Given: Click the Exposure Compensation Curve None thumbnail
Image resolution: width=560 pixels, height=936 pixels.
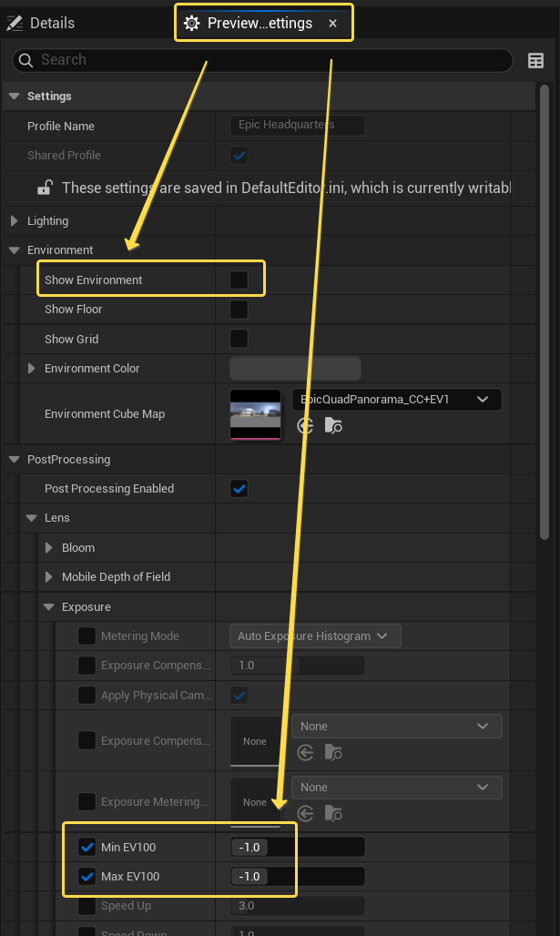Looking at the screenshot, I should 255,741.
